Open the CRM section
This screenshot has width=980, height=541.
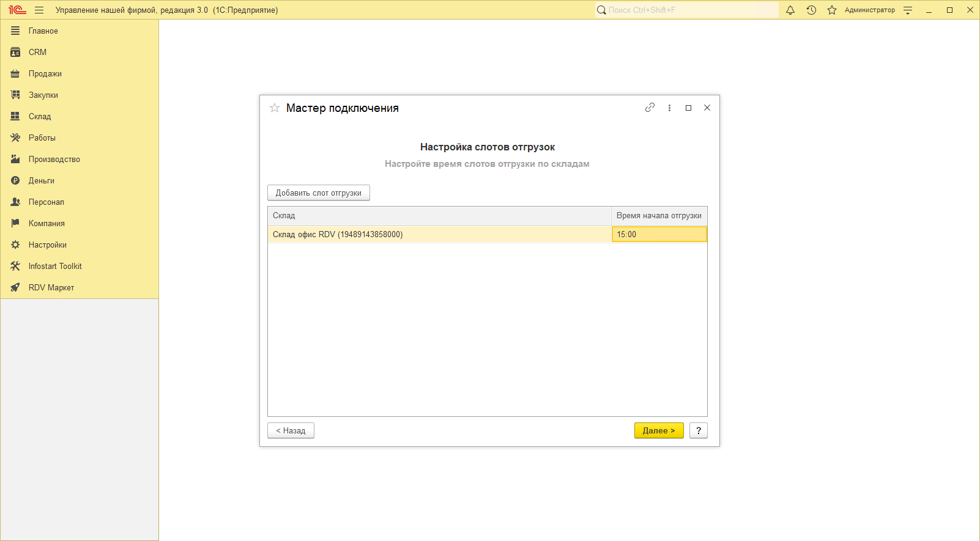tap(80, 52)
